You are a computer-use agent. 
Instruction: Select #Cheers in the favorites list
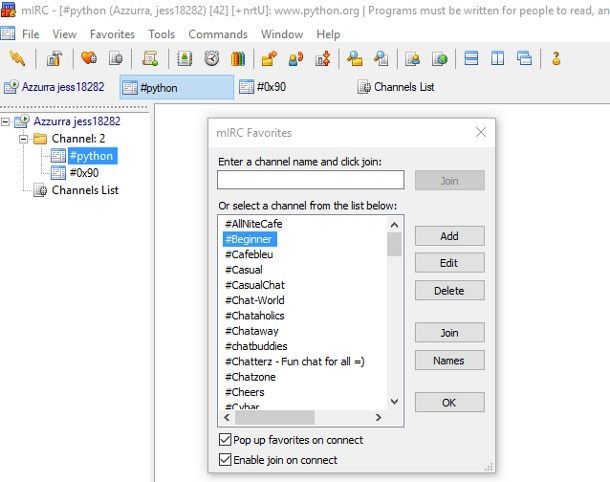245,392
